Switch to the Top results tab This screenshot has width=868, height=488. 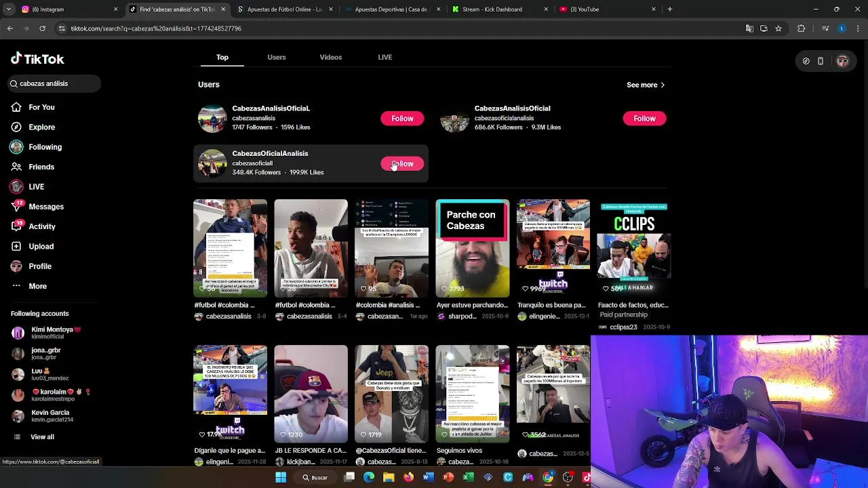coord(222,57)
